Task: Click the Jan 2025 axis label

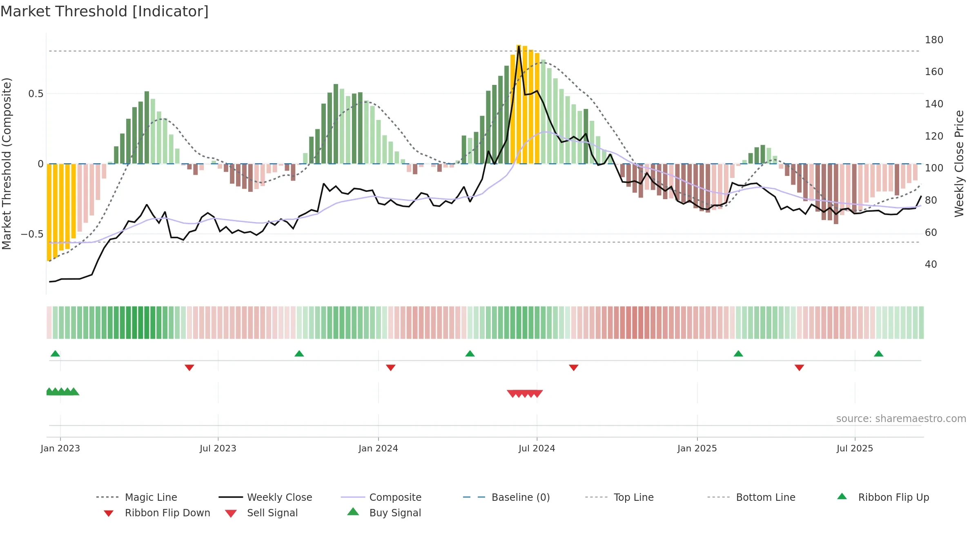Action: pos(697,448)
